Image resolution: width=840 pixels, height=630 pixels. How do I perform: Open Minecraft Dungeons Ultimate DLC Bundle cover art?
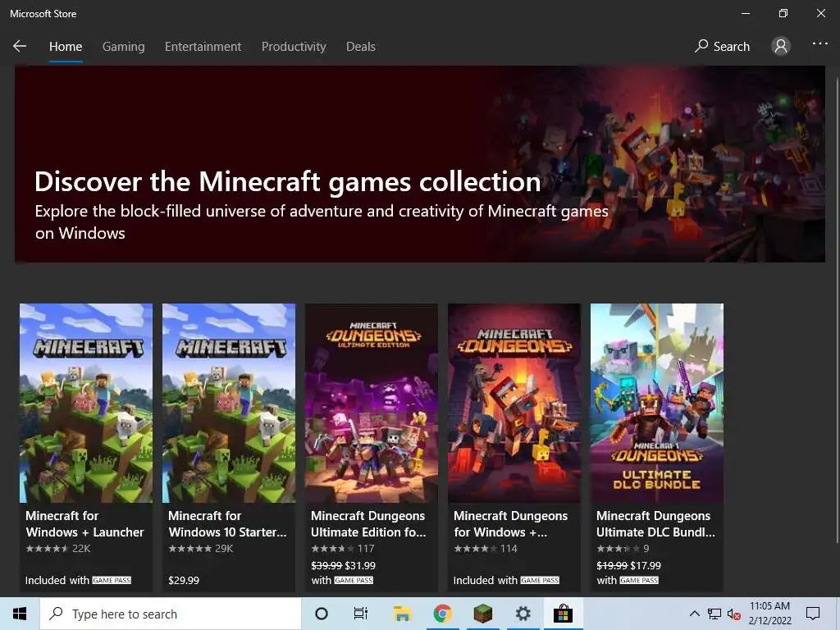coord(657,403)
